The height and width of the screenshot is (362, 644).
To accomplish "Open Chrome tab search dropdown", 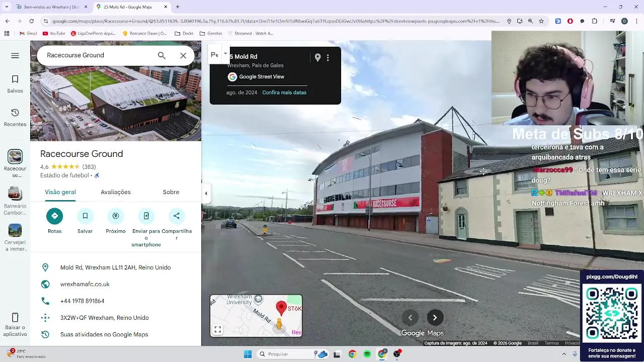I will coord(6,7).
